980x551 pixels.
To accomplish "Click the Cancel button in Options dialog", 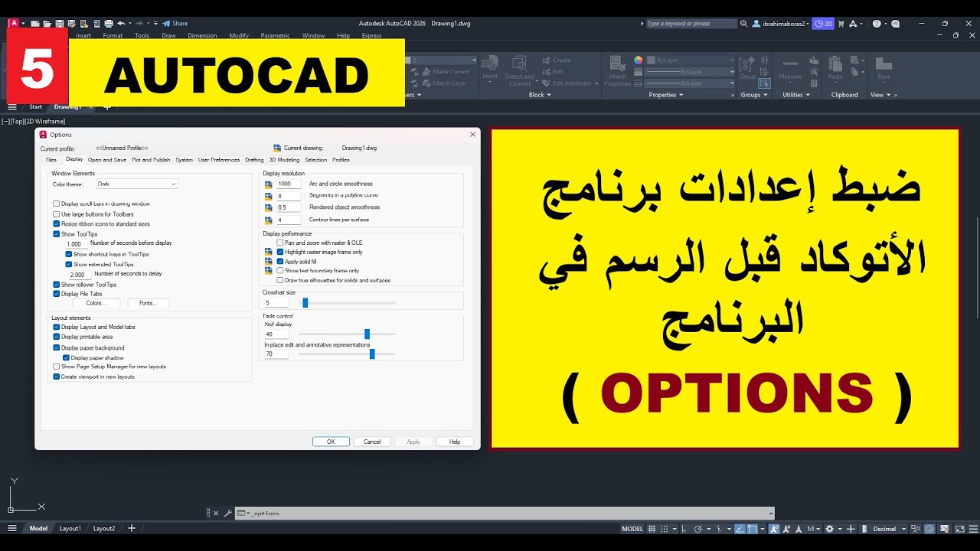I will (372, 442).
